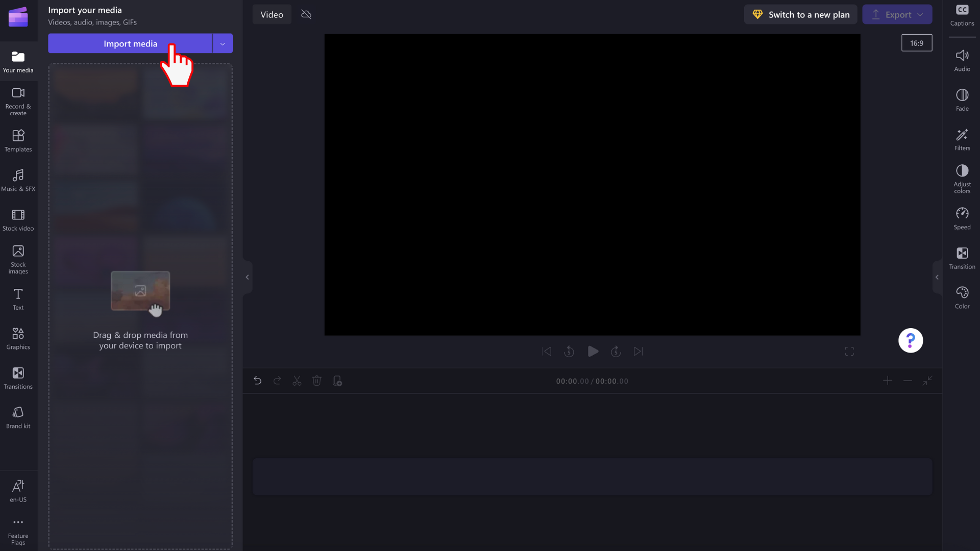The height and width of the screenshot is (551, 980).
Task: Click the Video tab
Action: pyautogui.click(x=271, y=14)
